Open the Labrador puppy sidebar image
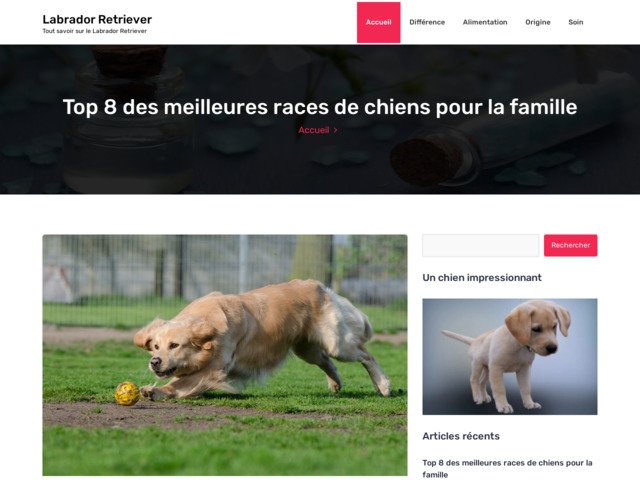Viewport: 640px width, 480px height. 510,356
